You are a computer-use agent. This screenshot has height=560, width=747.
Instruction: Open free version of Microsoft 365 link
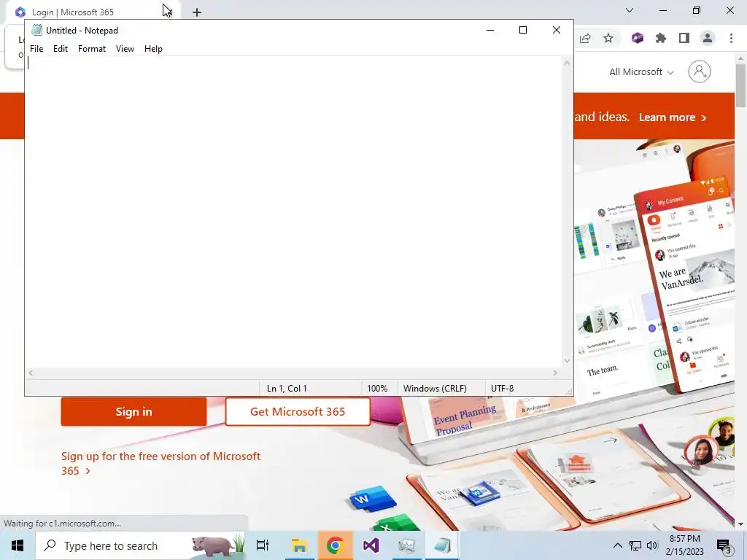[x=160, y=463]
